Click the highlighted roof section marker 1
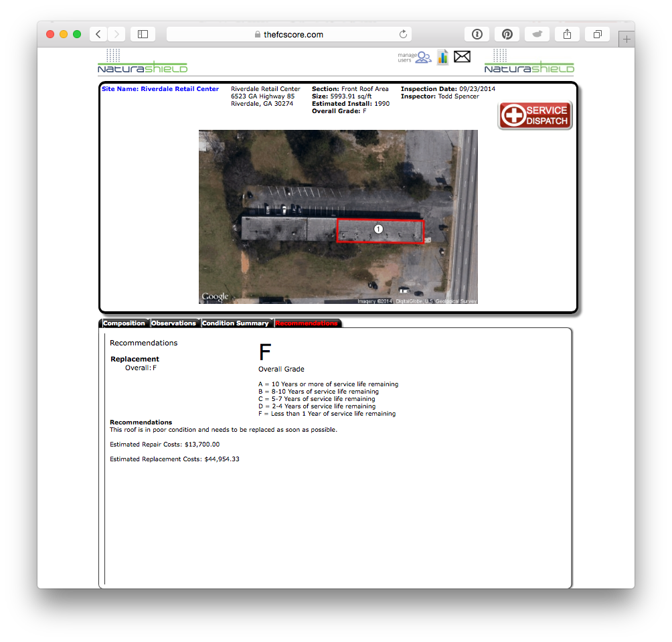Screen dimensions: 672x642 coord(379,229)
